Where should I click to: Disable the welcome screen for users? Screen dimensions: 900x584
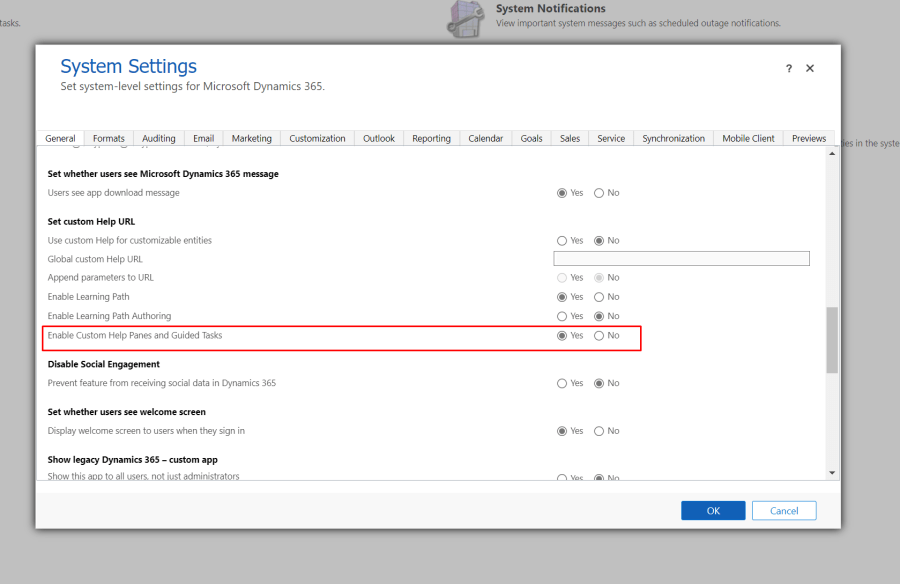click(x=599, y=430)
